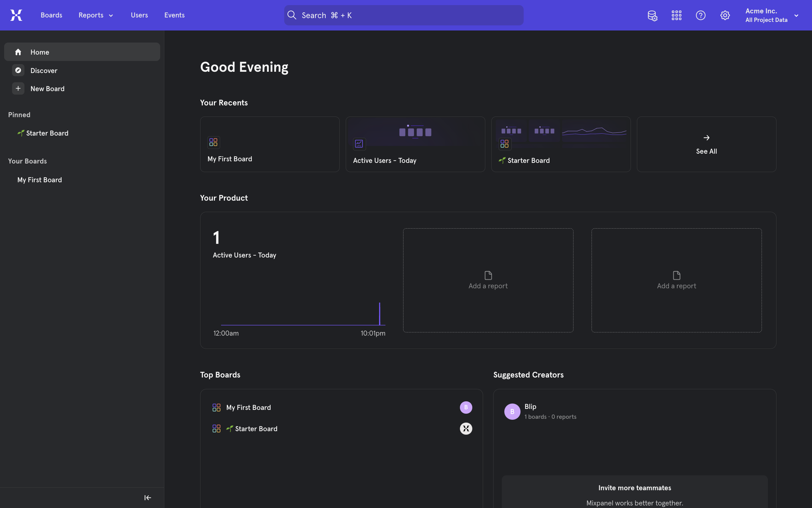This screenshot has height=508, width=812.
Task: Open Active Users - Today product chart
Action: pos(299,282)
